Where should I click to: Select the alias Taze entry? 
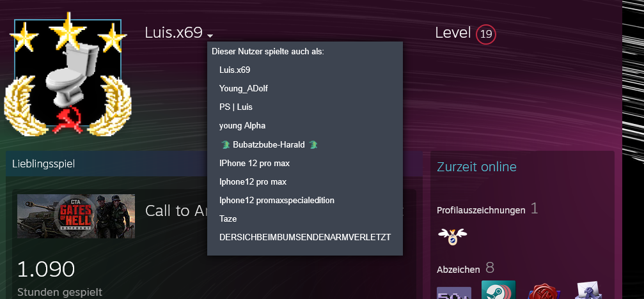(x=228, y=219)
